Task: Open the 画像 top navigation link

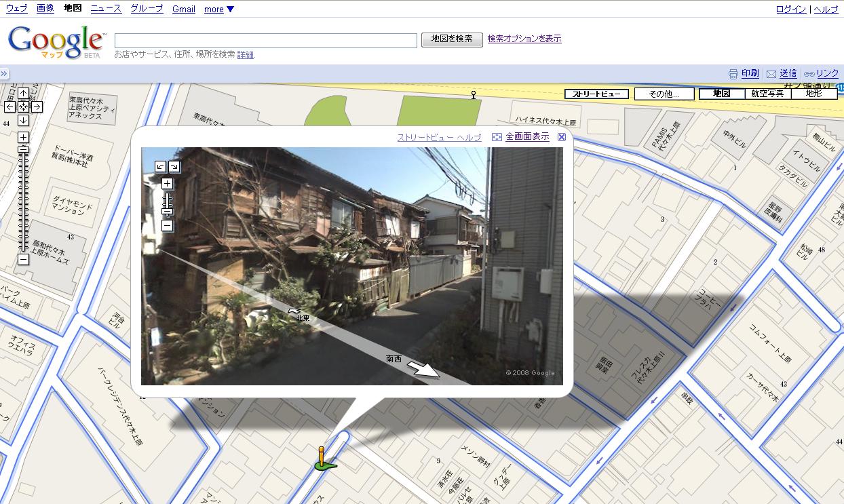Action: (45, 9)
